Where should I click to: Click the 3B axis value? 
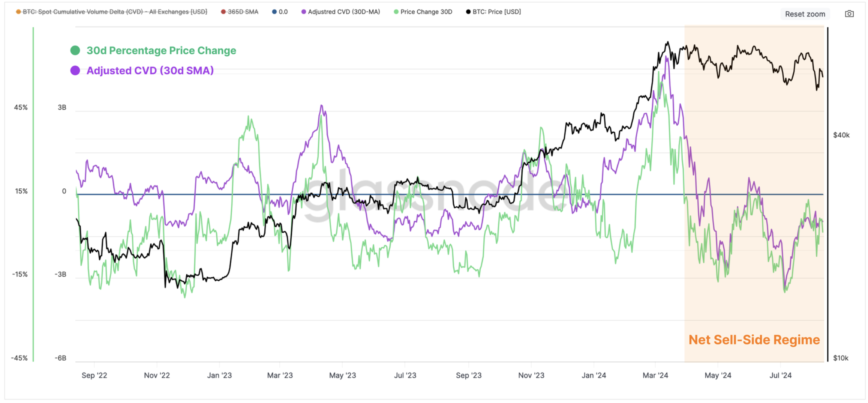pos(62,108)
